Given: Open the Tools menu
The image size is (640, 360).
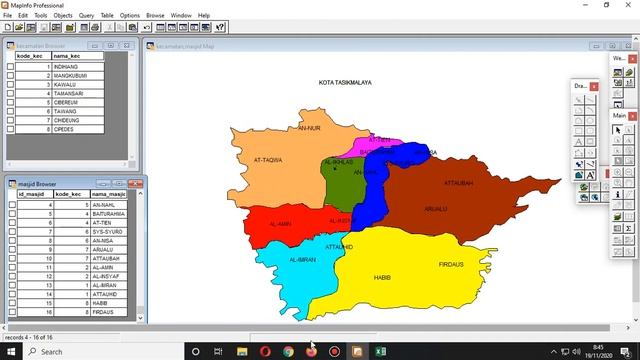Looking at the screenshot, I should click(40, 16).
